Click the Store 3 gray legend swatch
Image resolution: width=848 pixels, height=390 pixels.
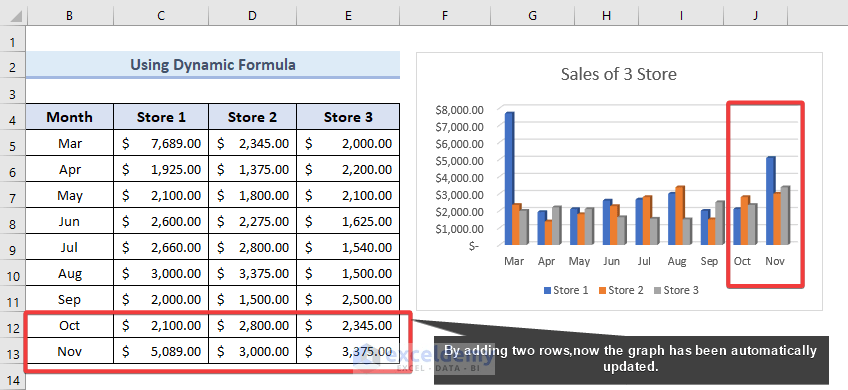[x=658, y=290]
